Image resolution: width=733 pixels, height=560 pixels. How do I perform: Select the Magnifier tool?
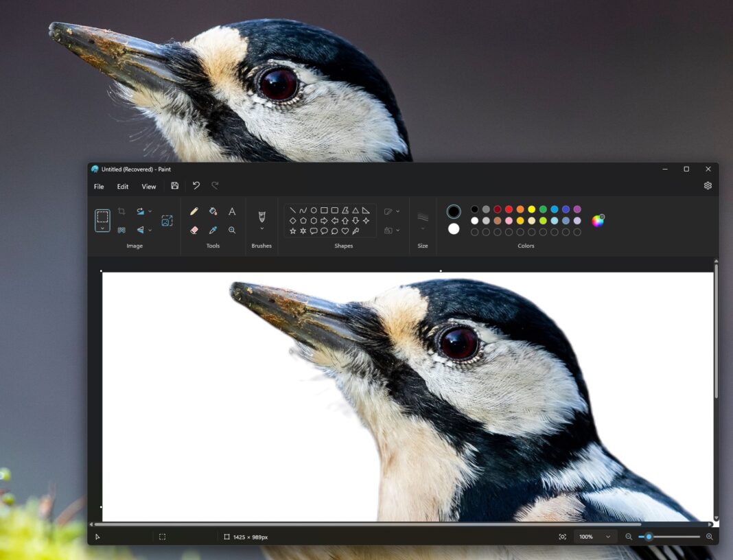coord(233,230)
